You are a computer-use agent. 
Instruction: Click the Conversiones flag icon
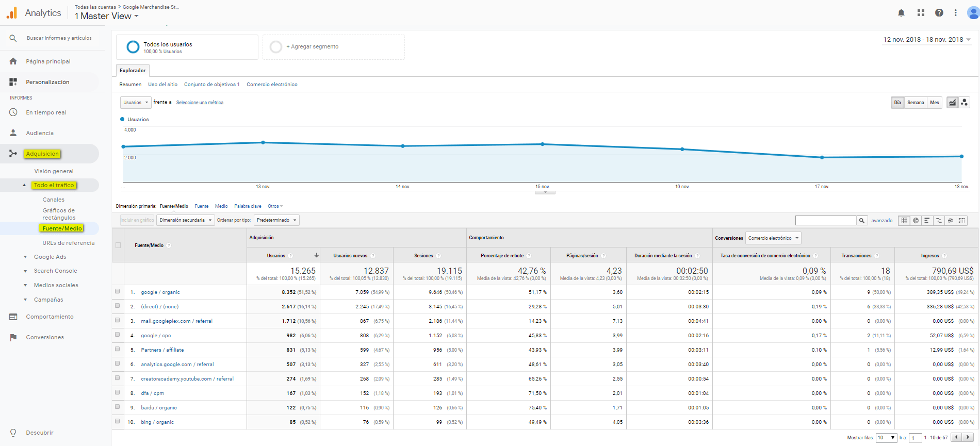coord(13,337)
